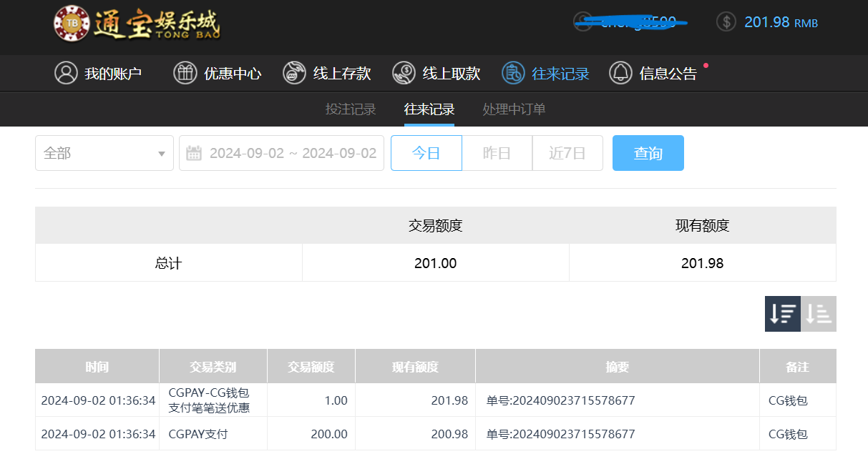Viewport: 868px width, 464px height.
Task: Click the dollar balance icon beside 201.98 RMB
Action: pyautogui.click(x=726, y=22)
